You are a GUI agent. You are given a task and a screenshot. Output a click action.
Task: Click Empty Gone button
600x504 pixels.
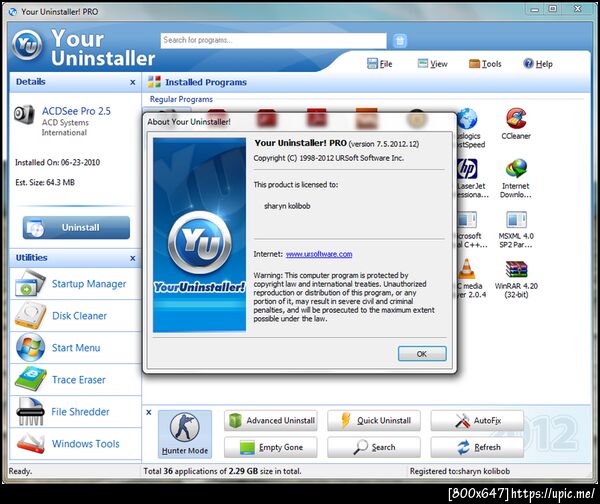271,447
